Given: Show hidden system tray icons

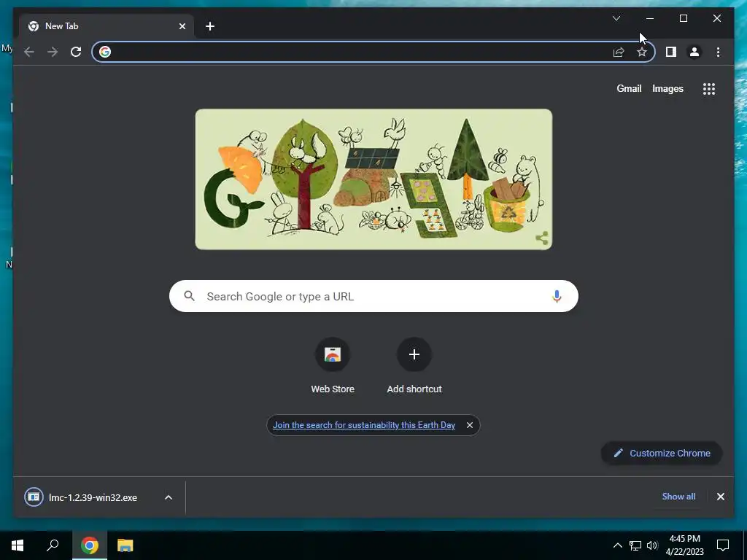Looking at the screenshot, I should click(617, 545).
